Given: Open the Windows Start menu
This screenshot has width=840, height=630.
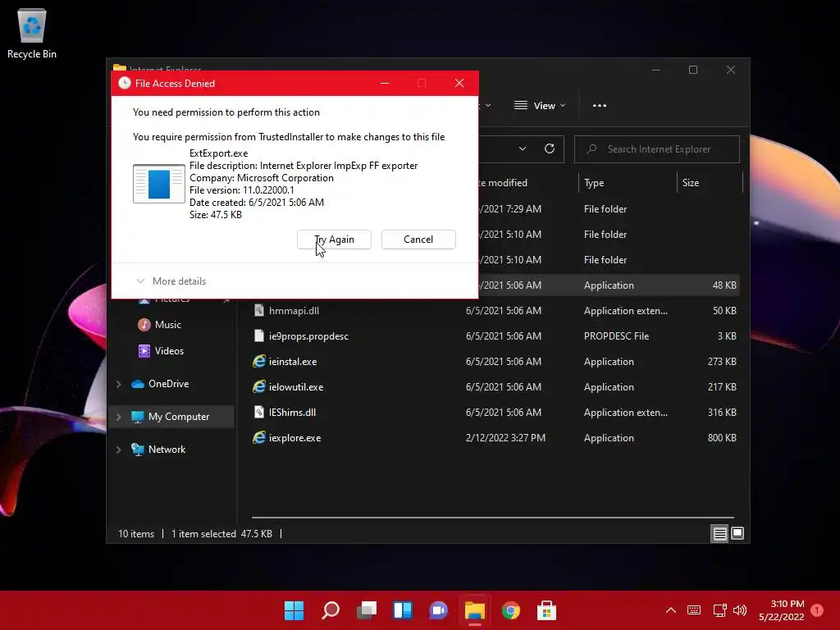Looking at the screenshot, I should 294,610.
